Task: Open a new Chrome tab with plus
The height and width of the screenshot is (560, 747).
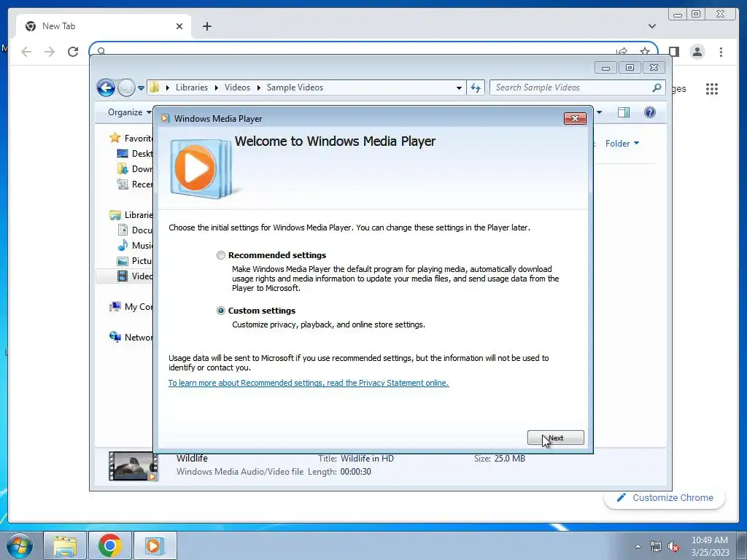Action: 206,26
